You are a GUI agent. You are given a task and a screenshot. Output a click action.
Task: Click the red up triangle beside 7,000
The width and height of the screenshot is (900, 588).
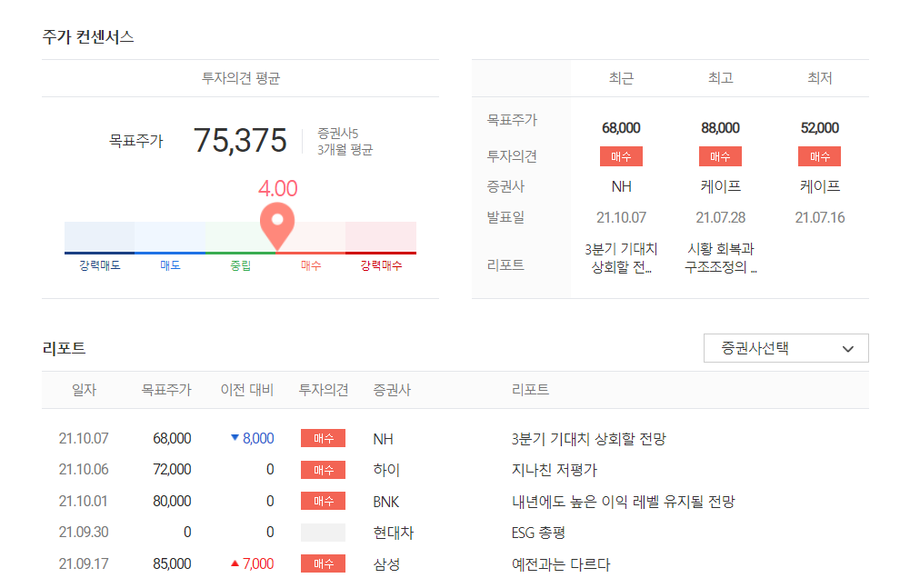(x=235, y=563)
